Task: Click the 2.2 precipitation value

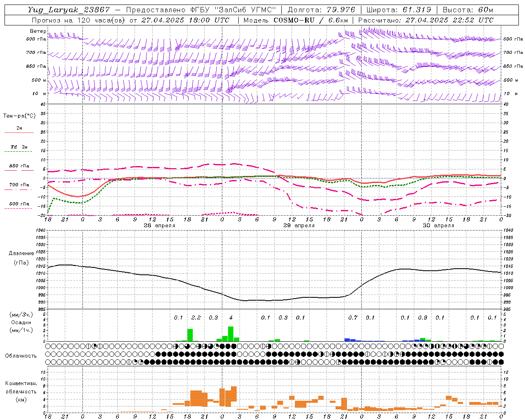Action: tap(196, 318)
